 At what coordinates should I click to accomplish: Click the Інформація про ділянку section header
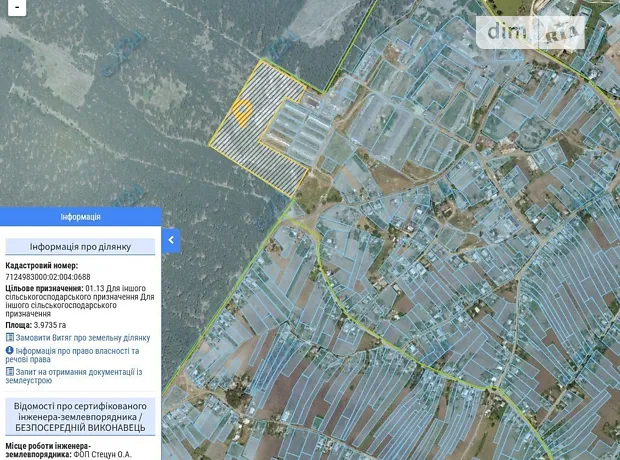click(x=80, y=246)
